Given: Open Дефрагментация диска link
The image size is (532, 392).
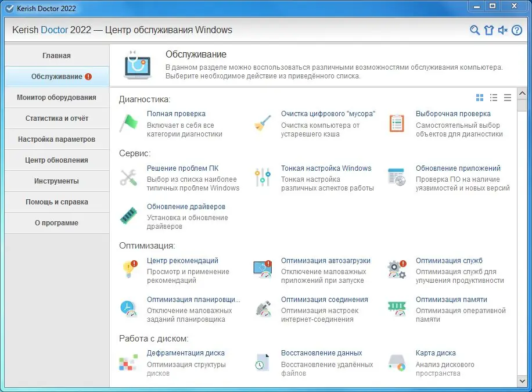Looking at the screenshot, I should (x=186, y=353).
